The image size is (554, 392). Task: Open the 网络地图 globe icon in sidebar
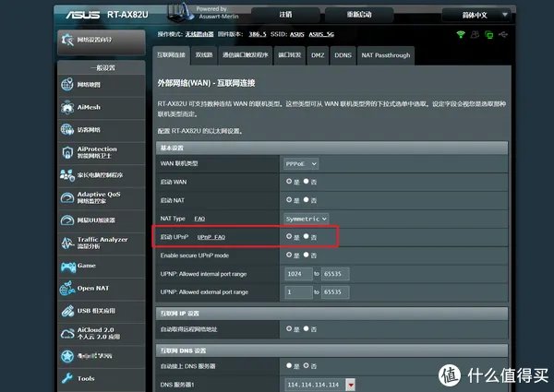(x=67, y=85)
